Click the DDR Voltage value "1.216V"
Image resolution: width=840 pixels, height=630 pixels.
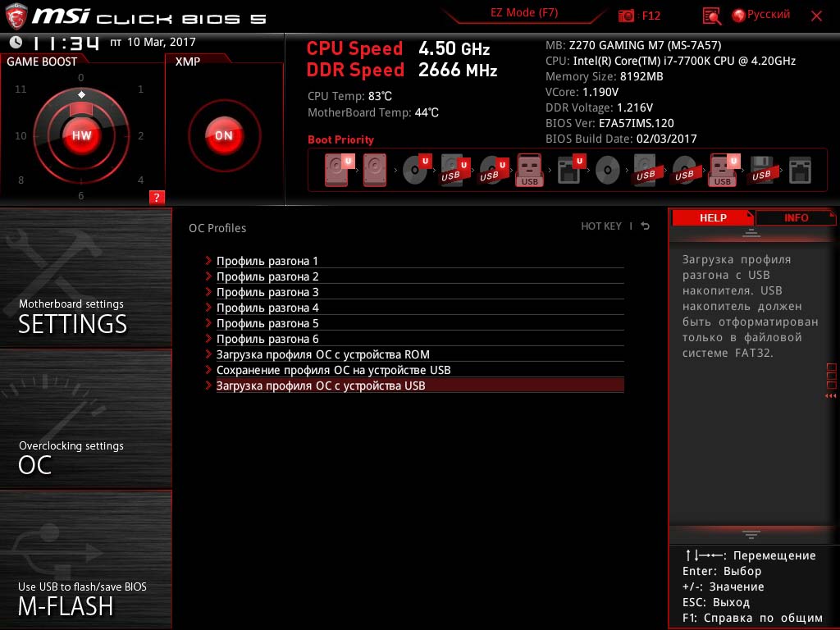click(634, 107)
